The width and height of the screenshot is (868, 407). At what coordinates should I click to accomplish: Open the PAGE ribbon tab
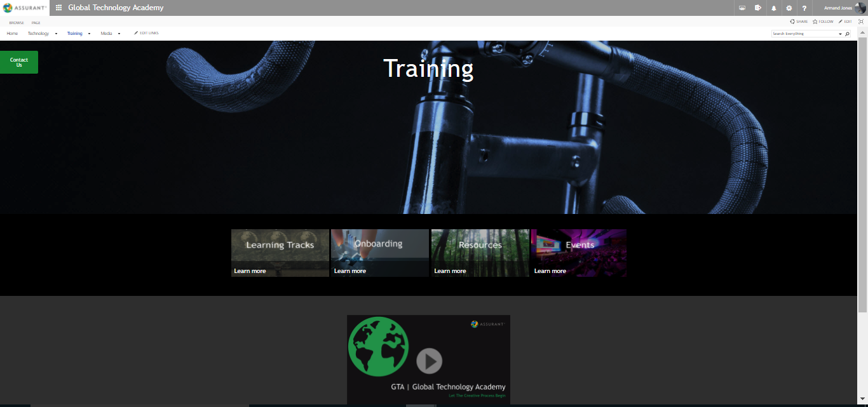pos(36,23)
